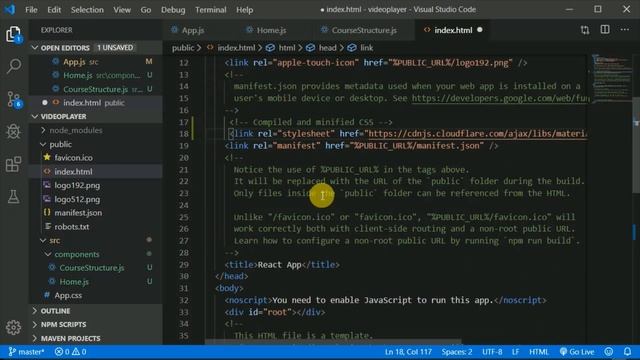Click the public breadcrumb
This screenshot has width=640, height=360.
tap(182, 48)
